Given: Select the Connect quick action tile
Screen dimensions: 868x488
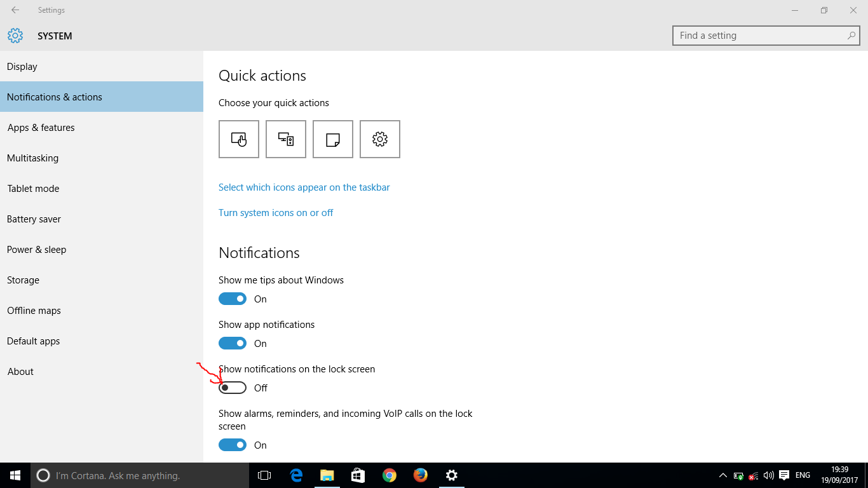Looking at the screenshot, I should click(286, 139).
